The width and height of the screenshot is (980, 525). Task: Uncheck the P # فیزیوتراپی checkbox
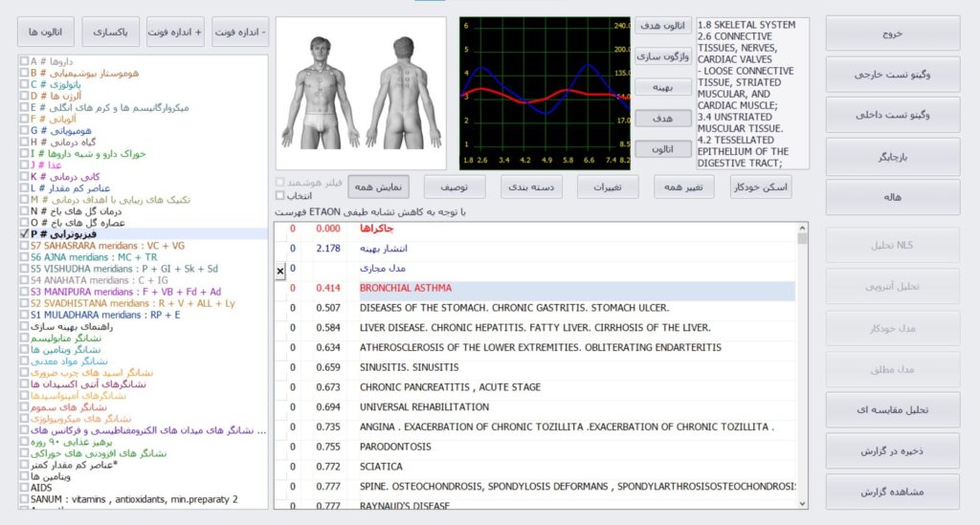pos(24,233)
